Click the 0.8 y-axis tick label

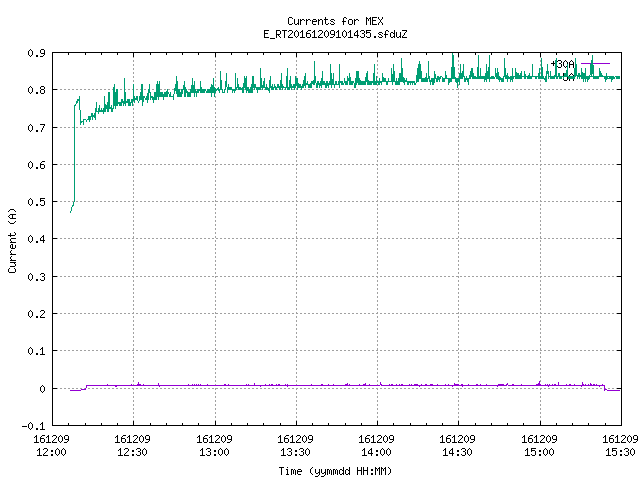click(37, 90)
